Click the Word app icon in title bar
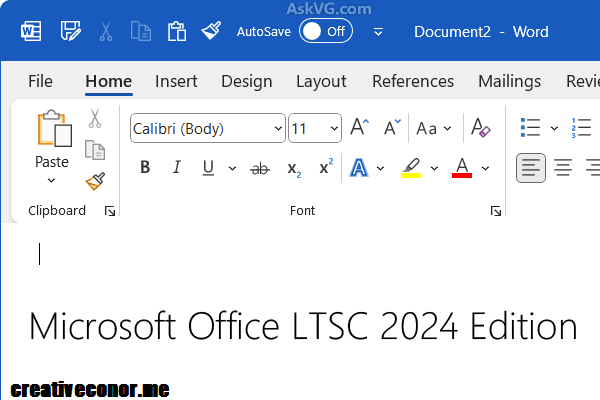The image size is (600, 400). coord(31,31)
